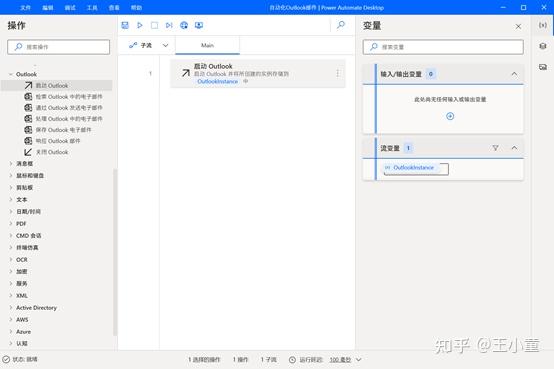
Task: Click the square Stop icon in the toolbar
Action: pos(154,25)
